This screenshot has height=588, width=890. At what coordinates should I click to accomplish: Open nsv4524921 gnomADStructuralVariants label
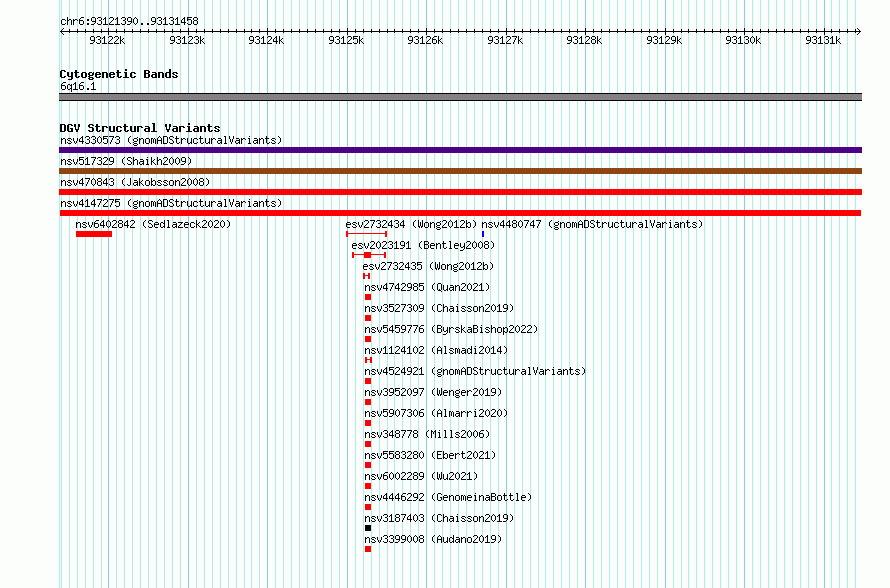(475, 371)
